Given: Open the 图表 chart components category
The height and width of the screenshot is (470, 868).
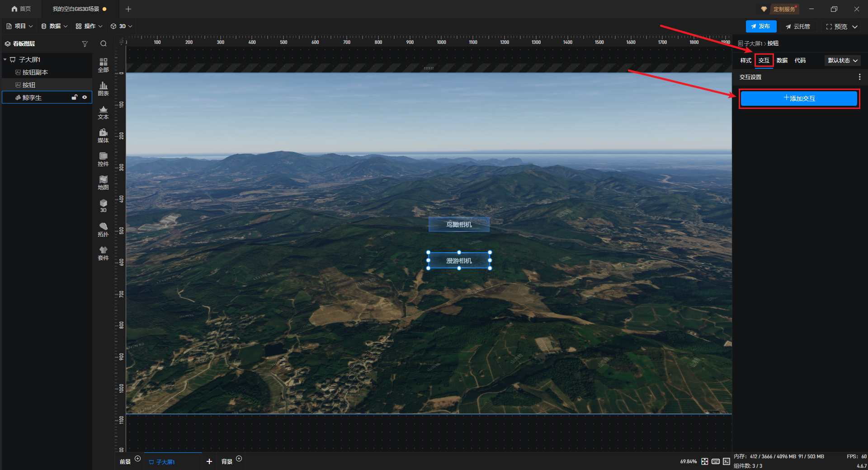Looking at the screenshot, I should coord(103,88).
